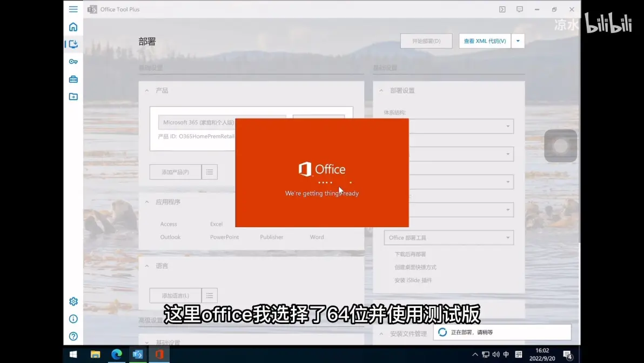
Task: Open the feedback chat icon in title bar
Action: pos(520,9)
